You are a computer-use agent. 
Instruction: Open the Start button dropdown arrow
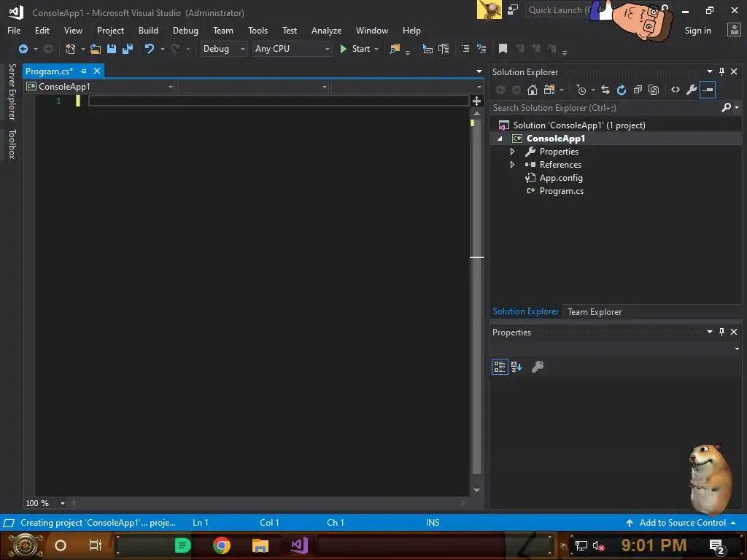click(376, 49)
